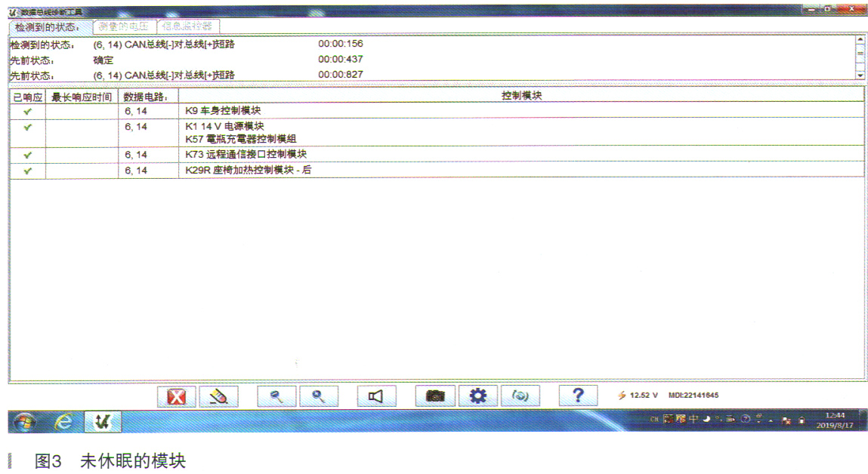Toggle the speaker sound icon
The width and height of the screenshot is (868, 474).
coord(376,396)
